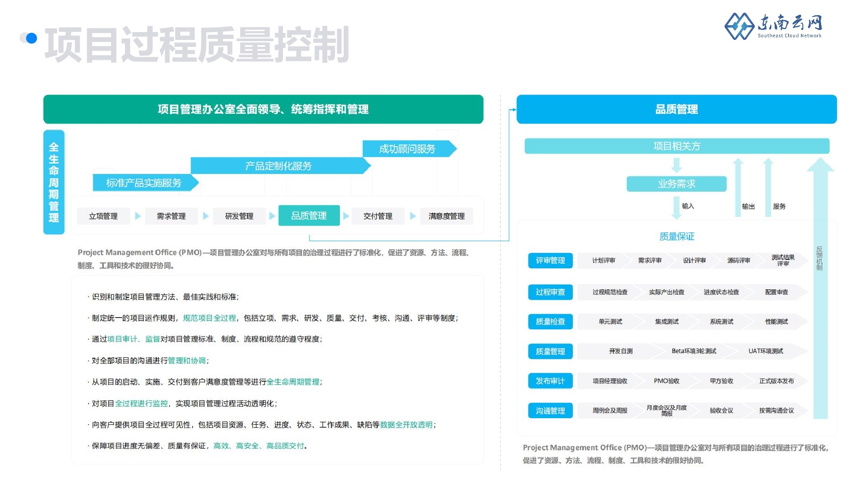Click the green 数据全开放透明 text
868x488 pixels.
pyautogui.click(x=406, y=425)
